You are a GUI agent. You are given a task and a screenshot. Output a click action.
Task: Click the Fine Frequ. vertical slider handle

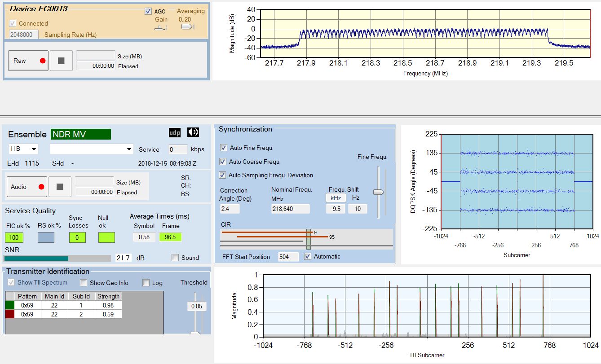[379, 192]
